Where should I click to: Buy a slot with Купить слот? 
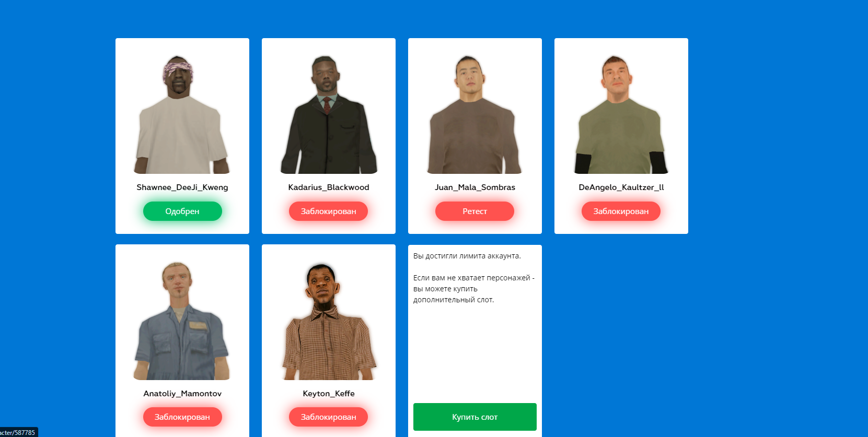(475, 417)
